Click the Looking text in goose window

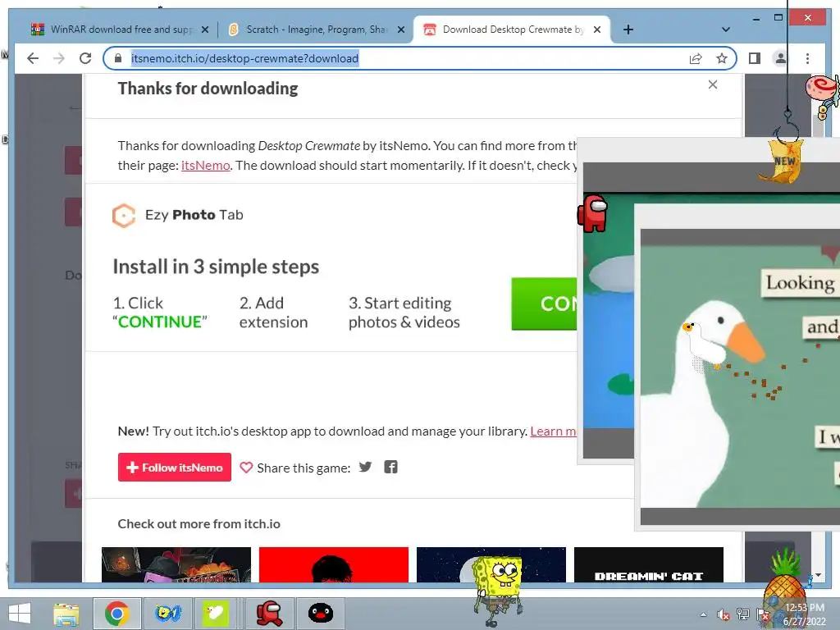click(801, 282)
